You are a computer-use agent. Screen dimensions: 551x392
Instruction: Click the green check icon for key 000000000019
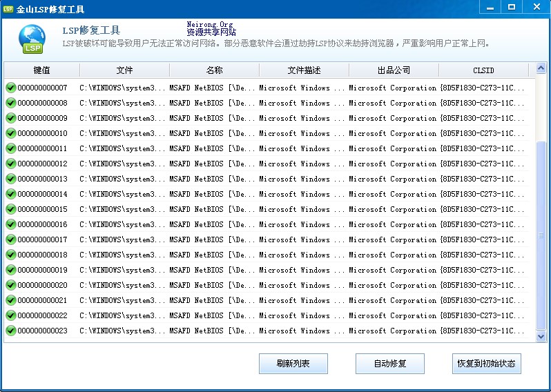click(11, 270)
